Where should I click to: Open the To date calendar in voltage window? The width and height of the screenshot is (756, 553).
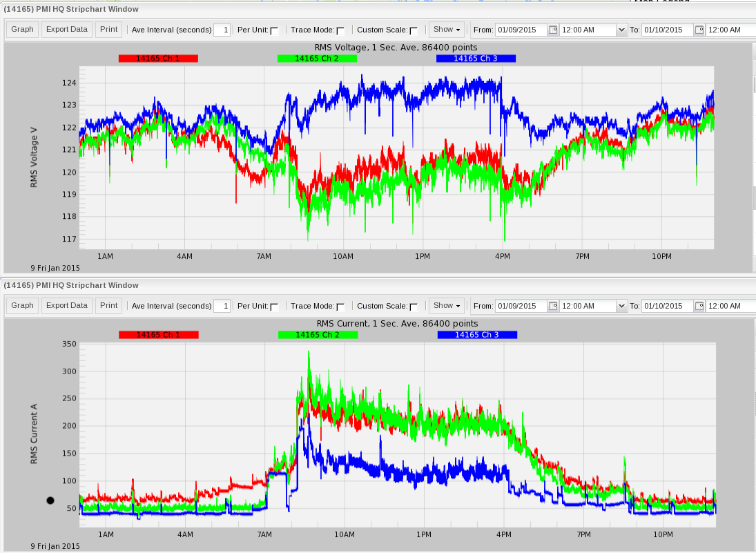699,30
